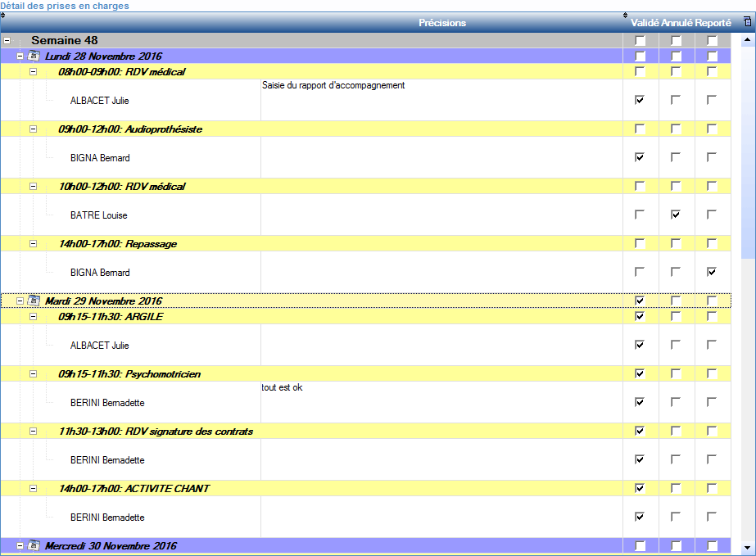Collapse the 09h15-11h30 ARGILE row
756x556 pixels.
[34, 317]
